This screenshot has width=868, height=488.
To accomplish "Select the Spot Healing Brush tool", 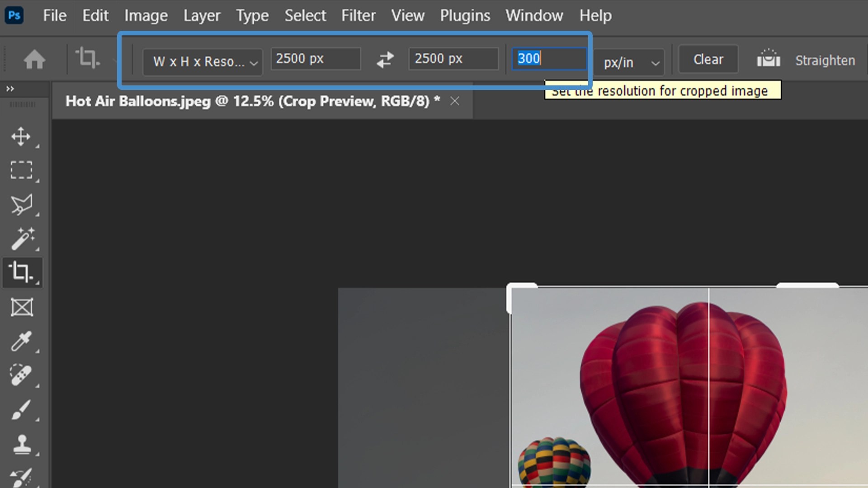I will [21, 375].
